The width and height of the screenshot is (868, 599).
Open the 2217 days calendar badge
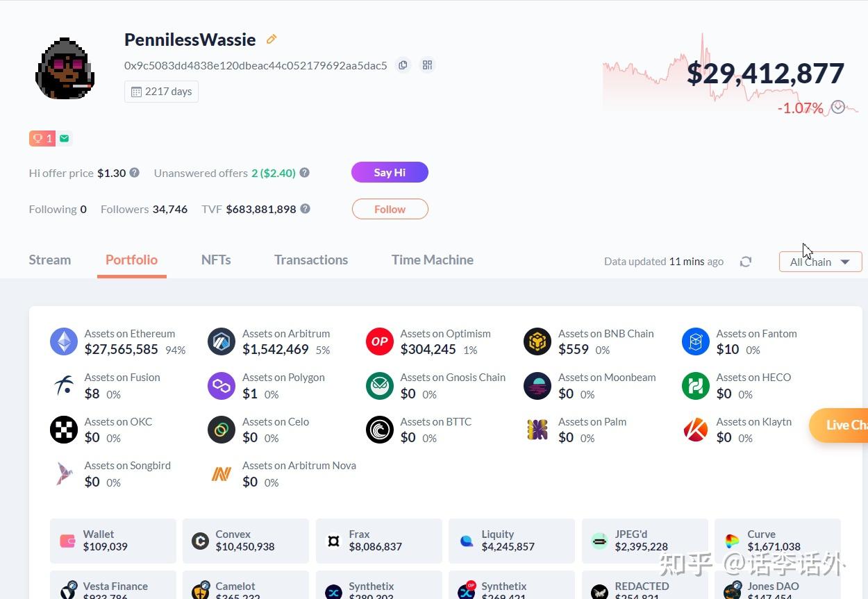(x=161, y=92)
